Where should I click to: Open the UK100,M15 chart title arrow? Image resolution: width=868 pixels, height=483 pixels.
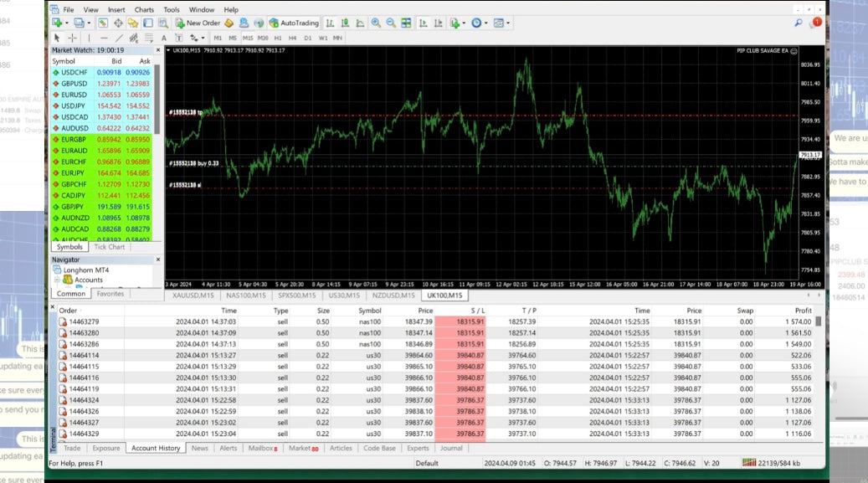(168, 50)
